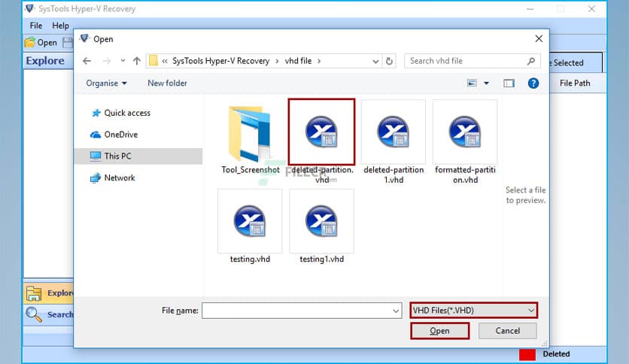
Task: Select the Tool_Screenshot folder
Action: coord(251,135)
